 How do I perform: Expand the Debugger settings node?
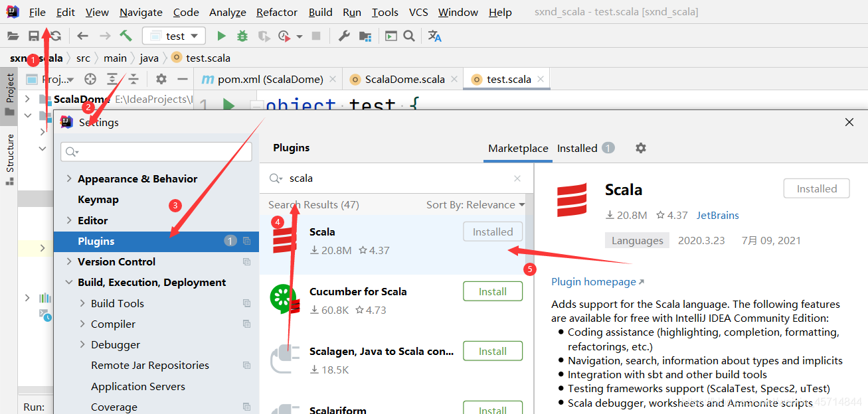(x=82, y=345)
